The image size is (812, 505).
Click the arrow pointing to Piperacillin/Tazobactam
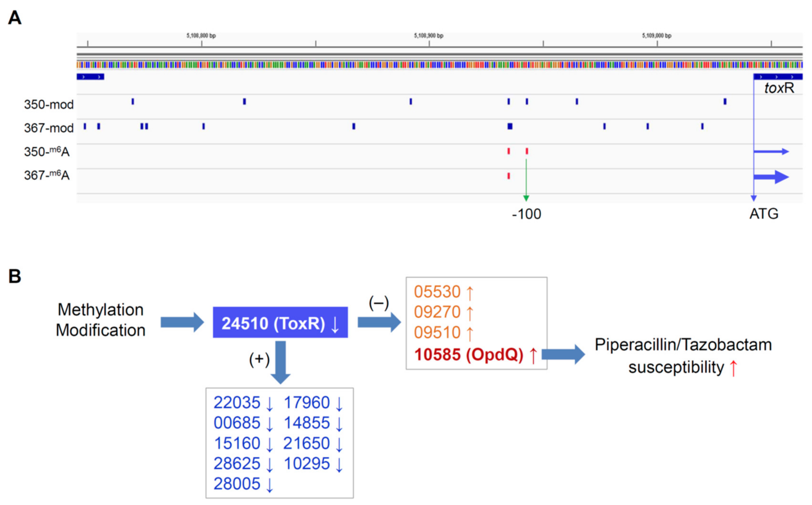(564, 354)
